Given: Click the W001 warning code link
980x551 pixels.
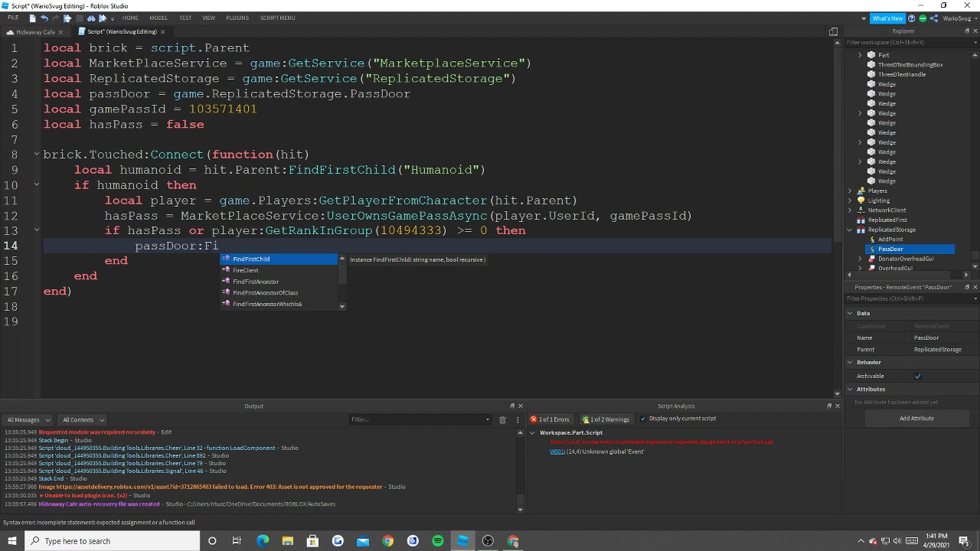Looking at the screenshot, I should point(557,452).
